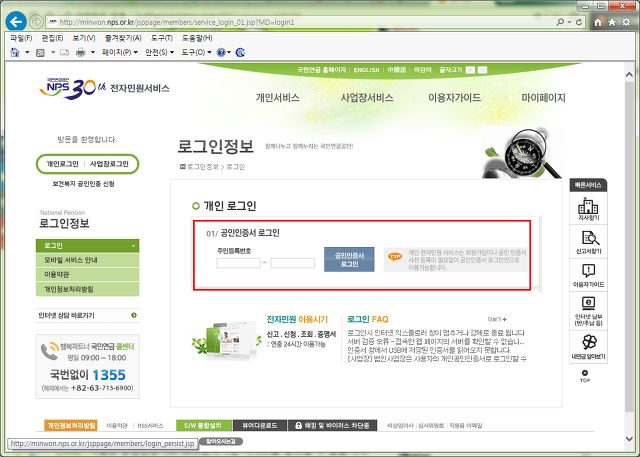Viewport: 640px width, 457px height.
Task: Click 보건복지 공인인증 신청 link
Action: 83,184
